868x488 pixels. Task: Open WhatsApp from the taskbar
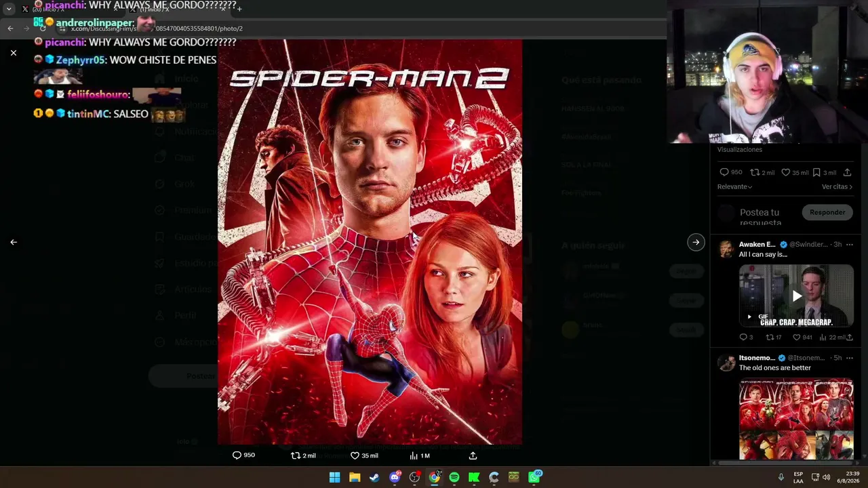click(x=534, y=477)
